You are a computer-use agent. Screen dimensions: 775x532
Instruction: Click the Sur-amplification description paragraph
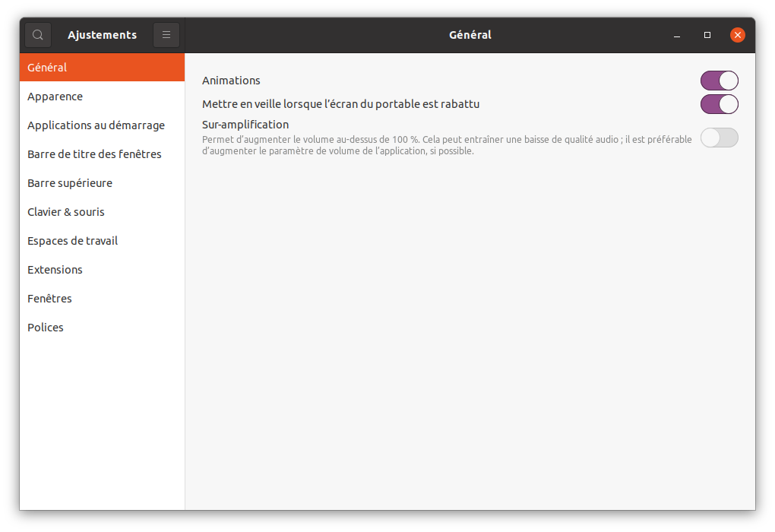(447, 145)
